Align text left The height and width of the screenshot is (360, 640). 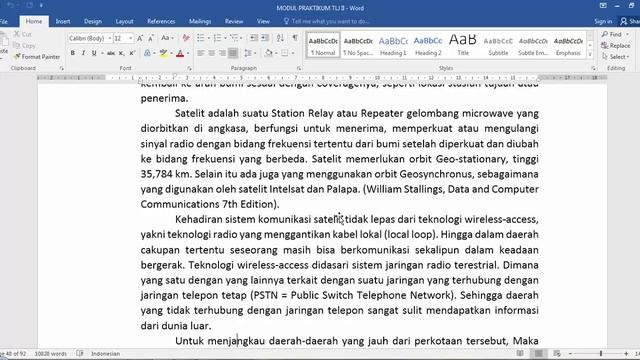pos(201,53)
